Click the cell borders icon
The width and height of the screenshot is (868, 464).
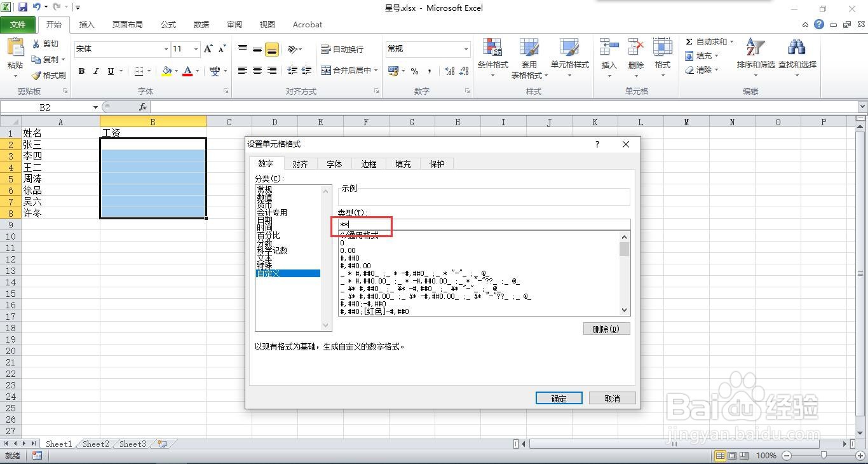click(139, 71)
